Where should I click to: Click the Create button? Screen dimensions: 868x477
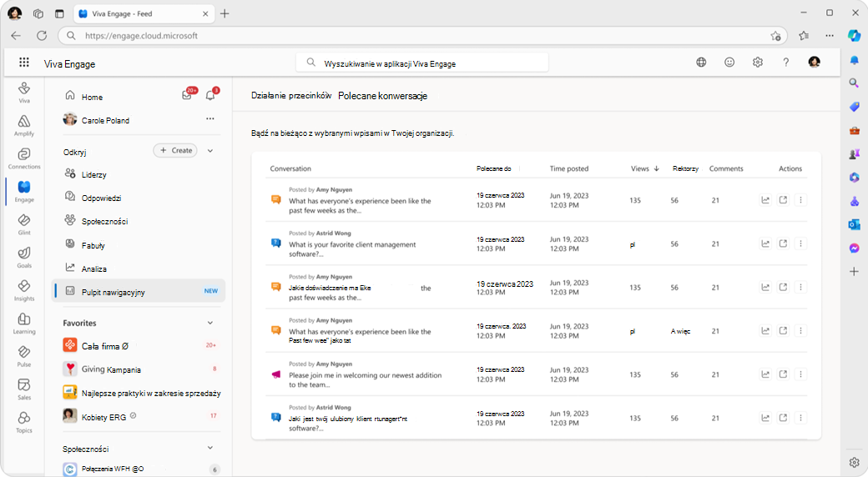click(x=175, y=150)
